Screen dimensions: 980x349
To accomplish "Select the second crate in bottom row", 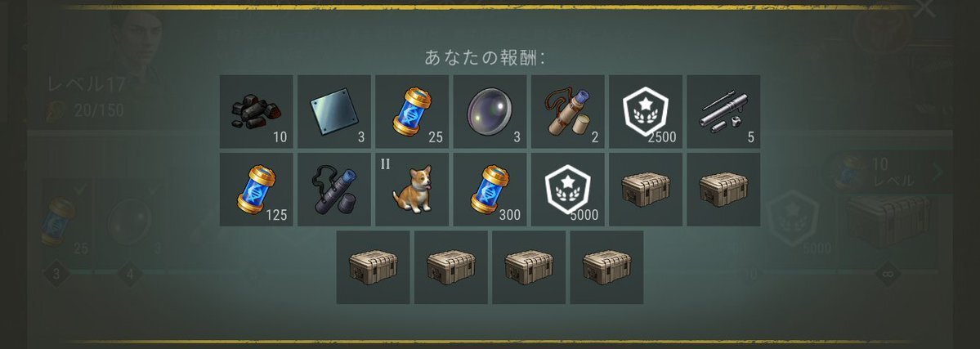I will pyautogui.click(x=451, y=268).
